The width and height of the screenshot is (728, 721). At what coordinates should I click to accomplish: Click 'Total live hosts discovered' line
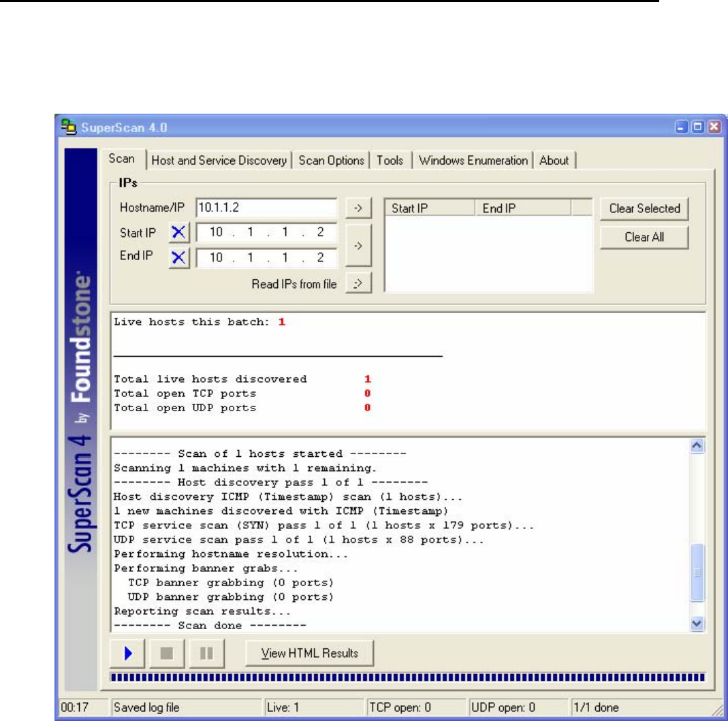pos(242,379)
